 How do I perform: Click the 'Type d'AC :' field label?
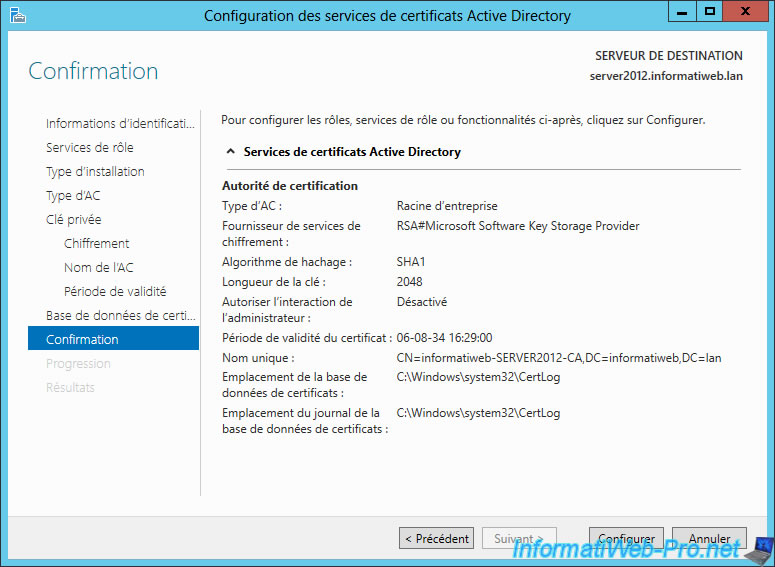[252, 206]
